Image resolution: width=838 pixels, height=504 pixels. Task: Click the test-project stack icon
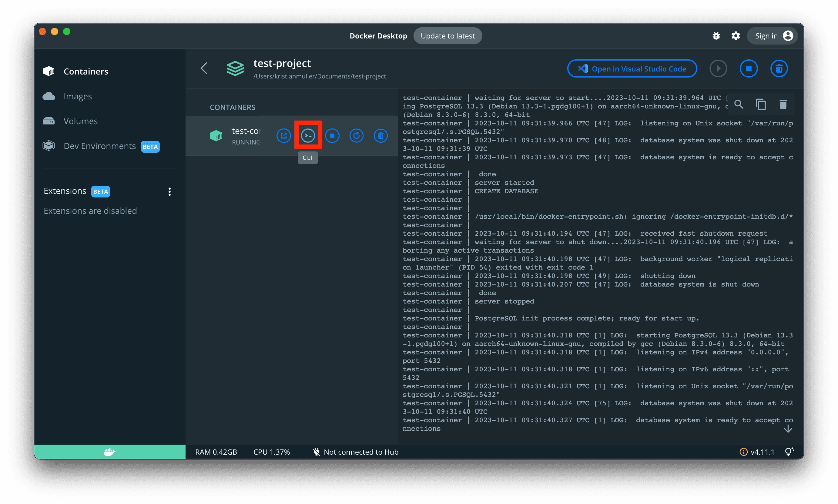(x=235, y=69)
